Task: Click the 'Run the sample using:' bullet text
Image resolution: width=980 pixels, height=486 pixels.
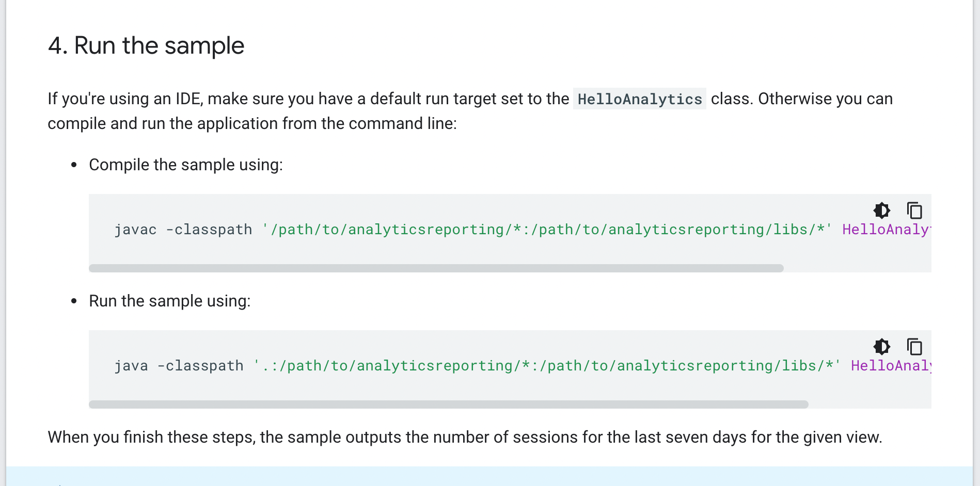Action: [x=170, y=301]
